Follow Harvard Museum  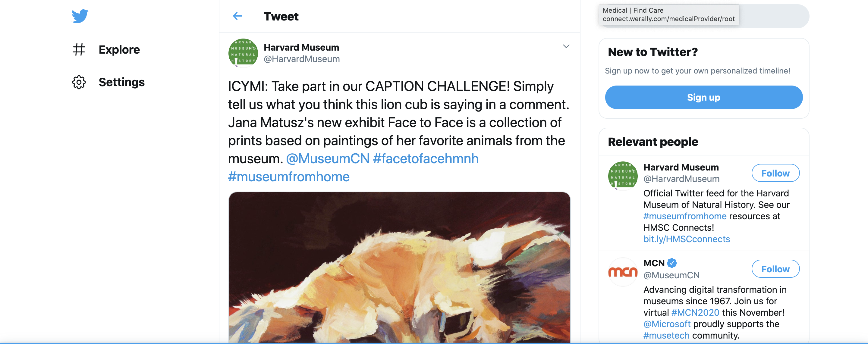coord(775,173)
